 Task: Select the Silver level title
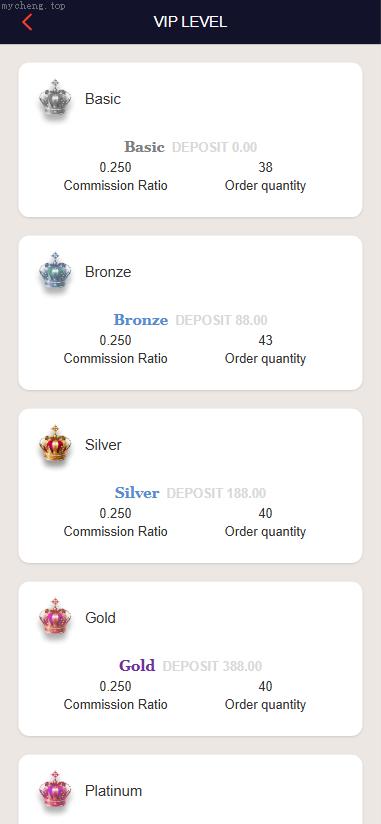[104, 445]
